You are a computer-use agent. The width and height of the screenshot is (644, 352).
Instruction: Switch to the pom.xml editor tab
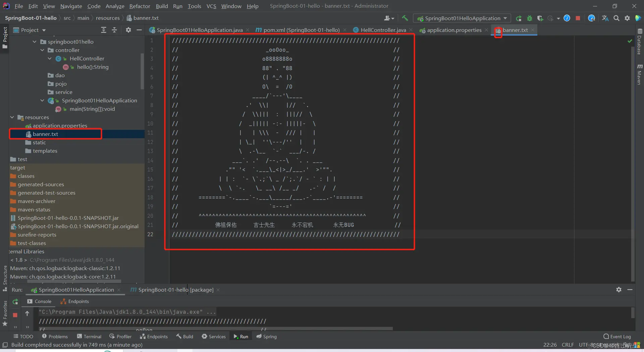301,30
